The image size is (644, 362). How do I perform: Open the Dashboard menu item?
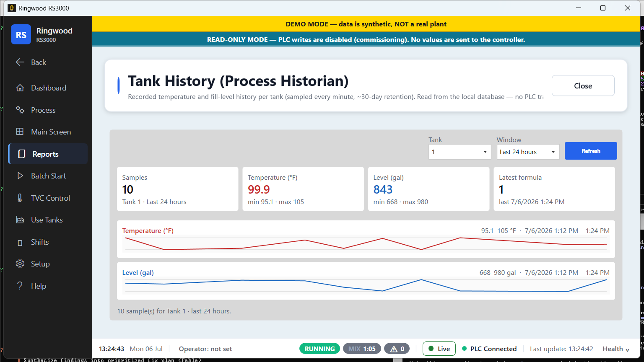[x=48, y=88]
